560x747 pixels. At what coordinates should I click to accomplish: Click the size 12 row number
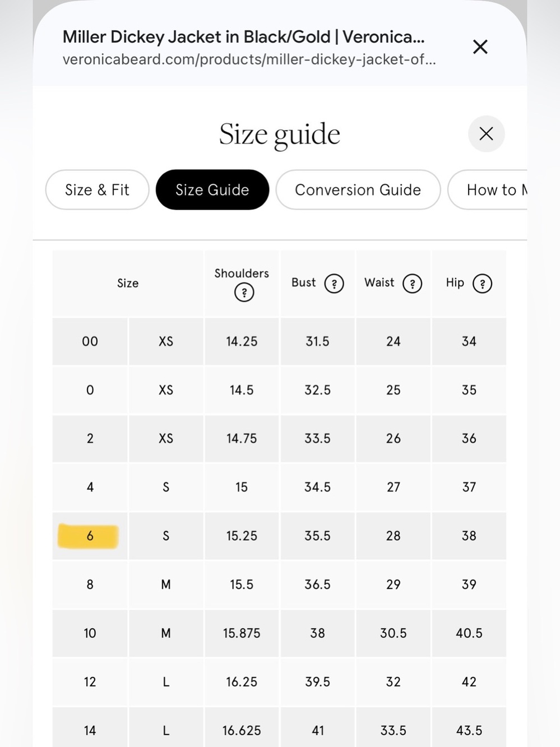click(90, 682)
